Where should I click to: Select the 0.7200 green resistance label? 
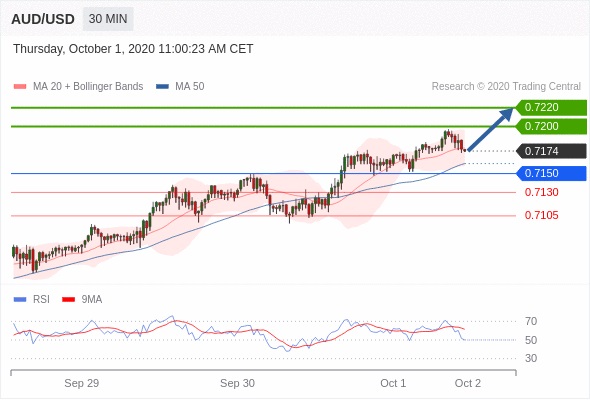pyautogui.click(x=551, y=126)
